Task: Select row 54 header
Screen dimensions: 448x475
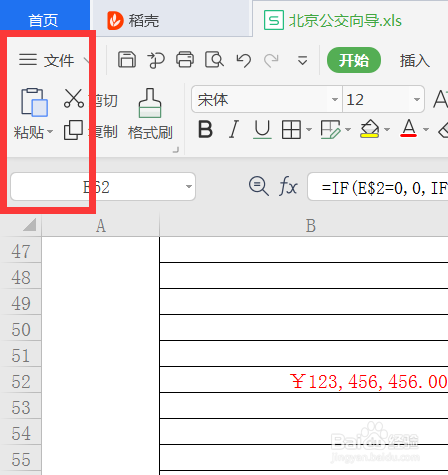Action: (x=21, y=433)
